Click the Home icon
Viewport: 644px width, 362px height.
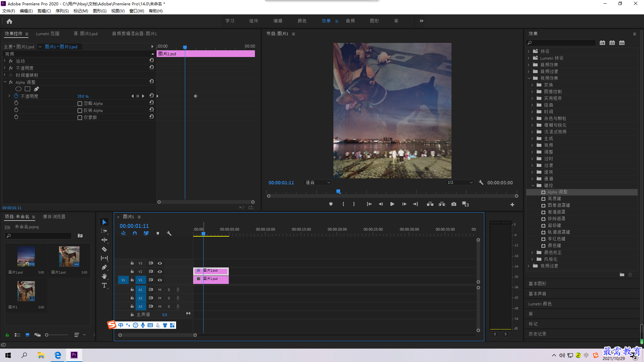pyautogui.click(x=9, y=21)
